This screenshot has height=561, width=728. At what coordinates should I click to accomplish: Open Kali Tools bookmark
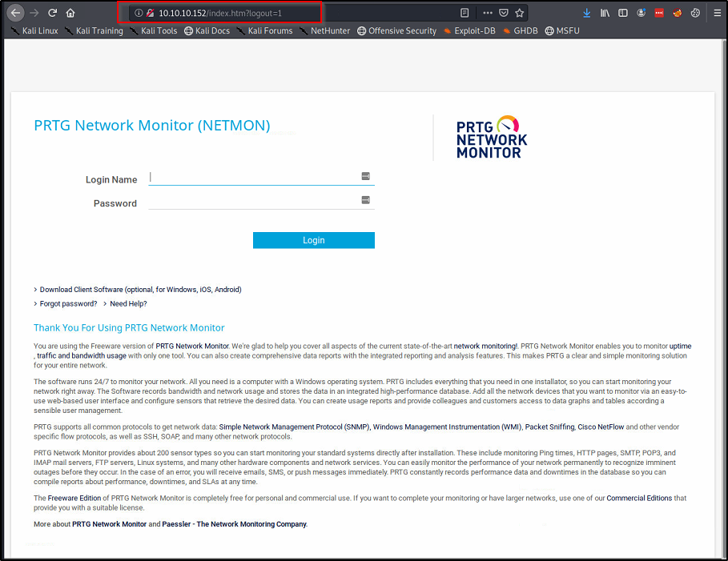pos(154,30)
